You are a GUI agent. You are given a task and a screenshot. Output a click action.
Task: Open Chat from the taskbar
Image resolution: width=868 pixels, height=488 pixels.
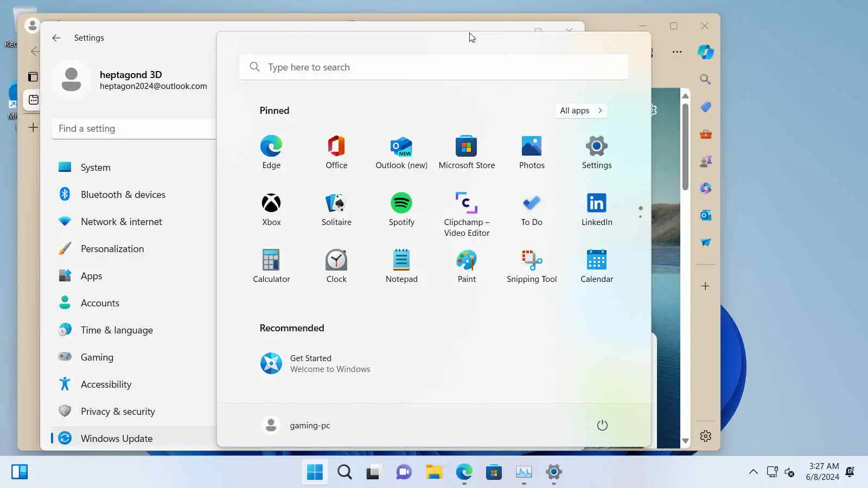[x=404, y=472]
